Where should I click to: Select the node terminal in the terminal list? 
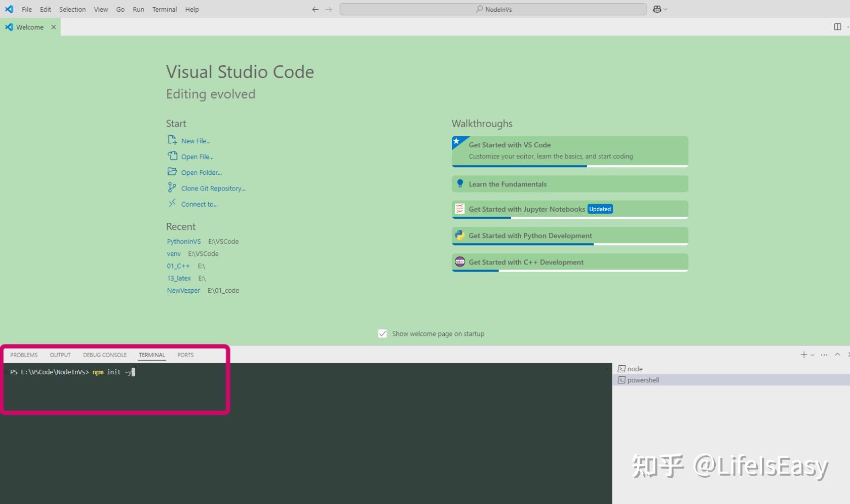point(634,368)
